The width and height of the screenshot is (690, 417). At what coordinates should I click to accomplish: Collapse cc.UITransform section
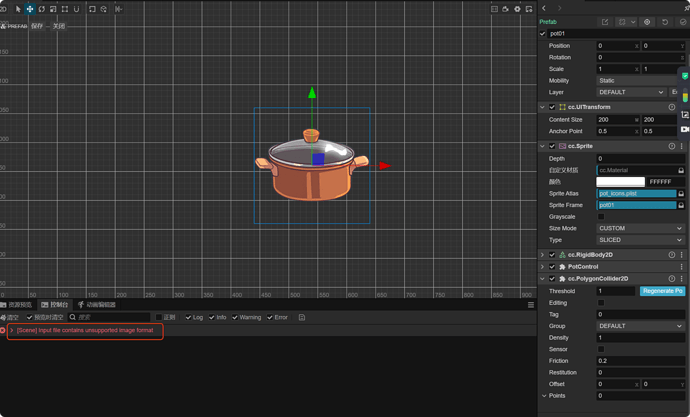(x=543, y=107)
